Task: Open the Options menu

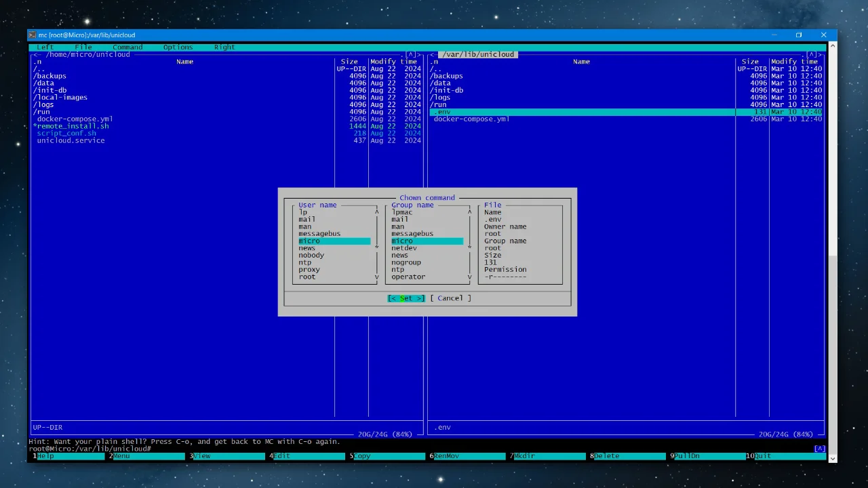Action: (x=178, y=47)
